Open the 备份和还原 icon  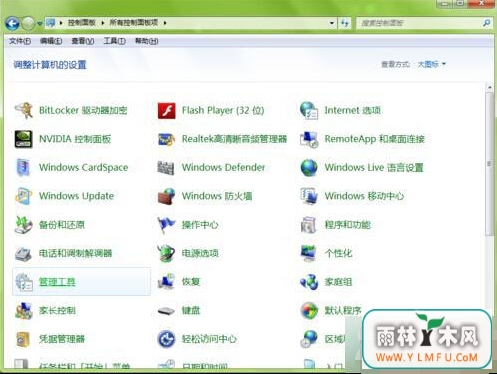click(x=24, y=225)
